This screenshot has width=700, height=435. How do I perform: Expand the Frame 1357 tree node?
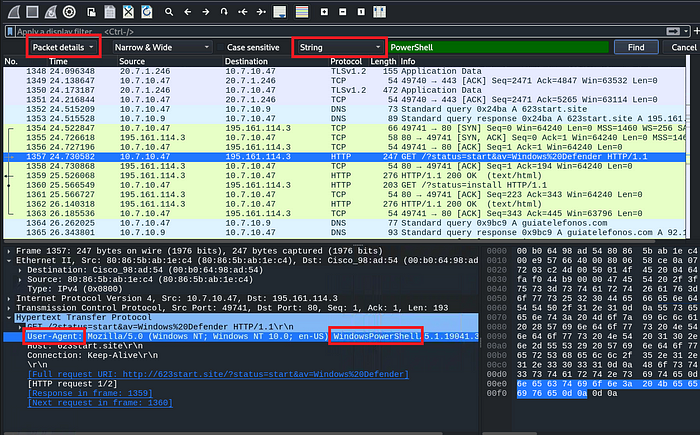(9, 251)
